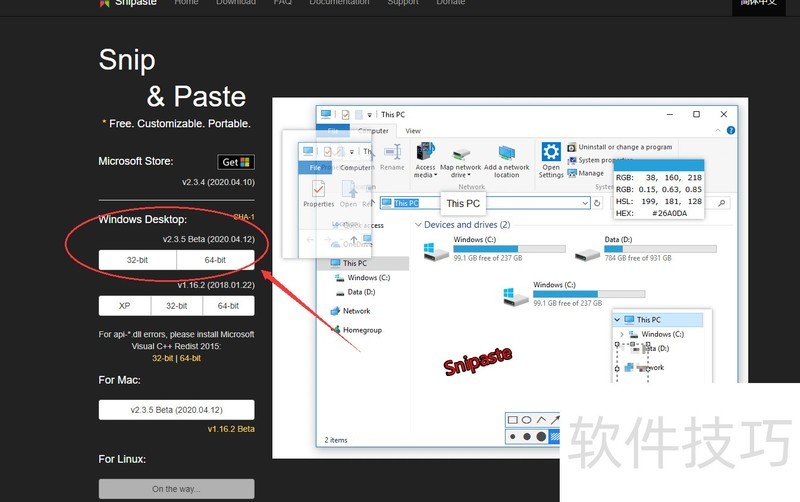Select the ellipse annotation tool
The height and width of the screenshot is (502, 800).
click(x=527, y=420)
